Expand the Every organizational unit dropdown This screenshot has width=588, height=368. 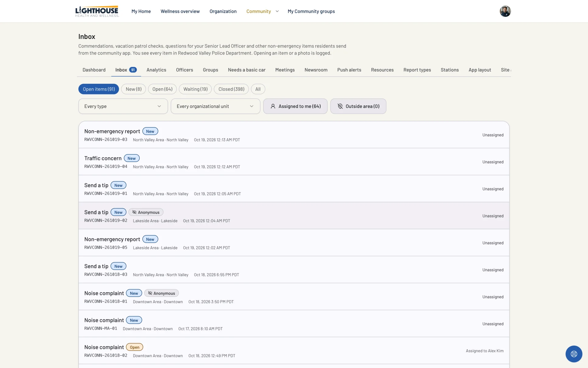pos(215,106)
